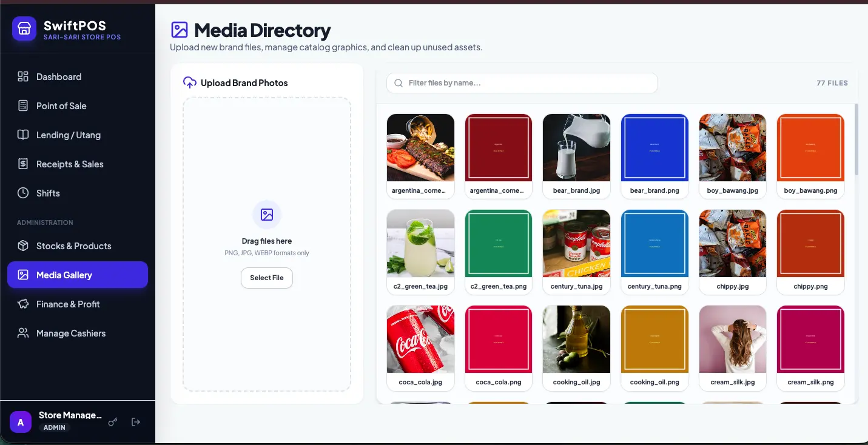Click the SwiftPOS store logo icon
This screenshot has width=868, height=445.
click(24, 28)
